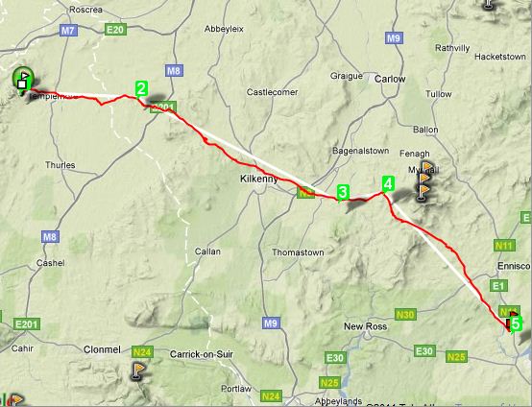The image size is (532, 407).
Task: Click waypoint marker number 4
Action: tap(388, 184)
